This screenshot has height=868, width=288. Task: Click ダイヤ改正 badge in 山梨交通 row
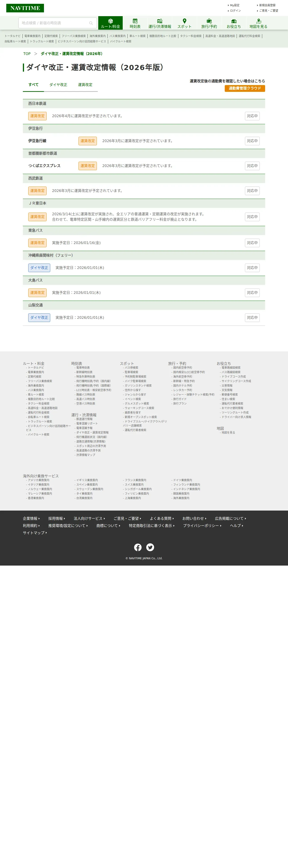39,317
